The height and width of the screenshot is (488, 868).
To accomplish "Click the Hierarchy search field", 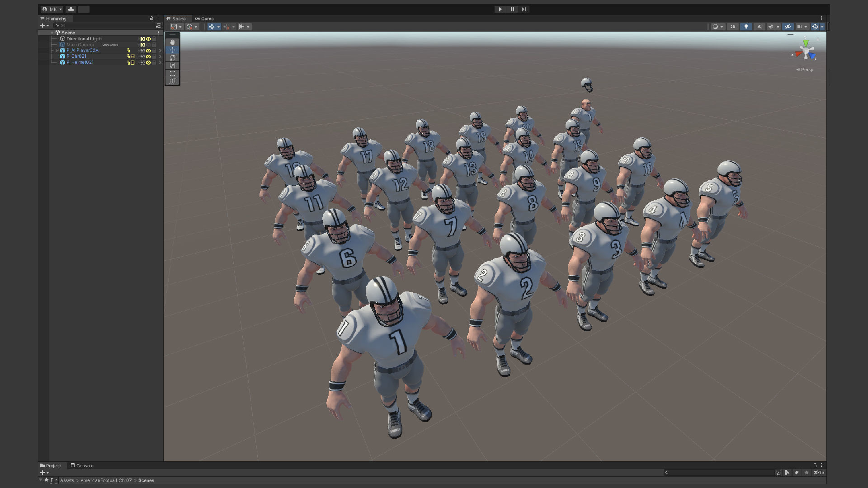I will [x=104, y=26].
